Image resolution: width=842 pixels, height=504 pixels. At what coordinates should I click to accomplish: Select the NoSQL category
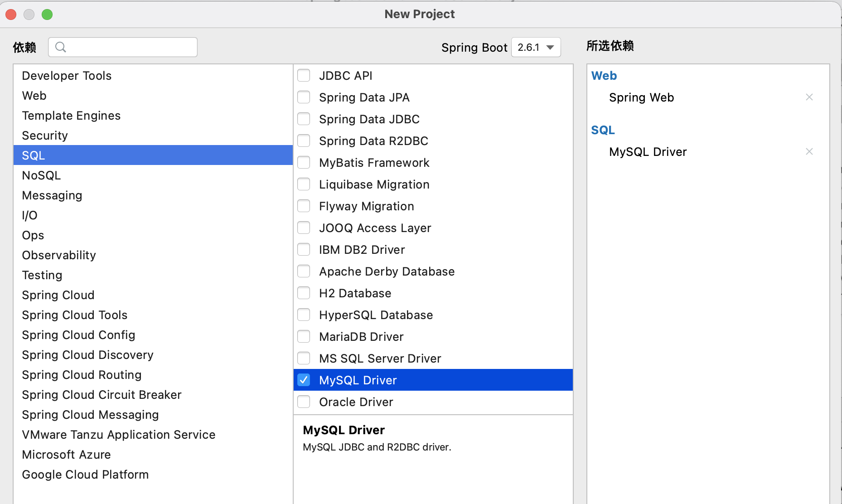(41, 175)
